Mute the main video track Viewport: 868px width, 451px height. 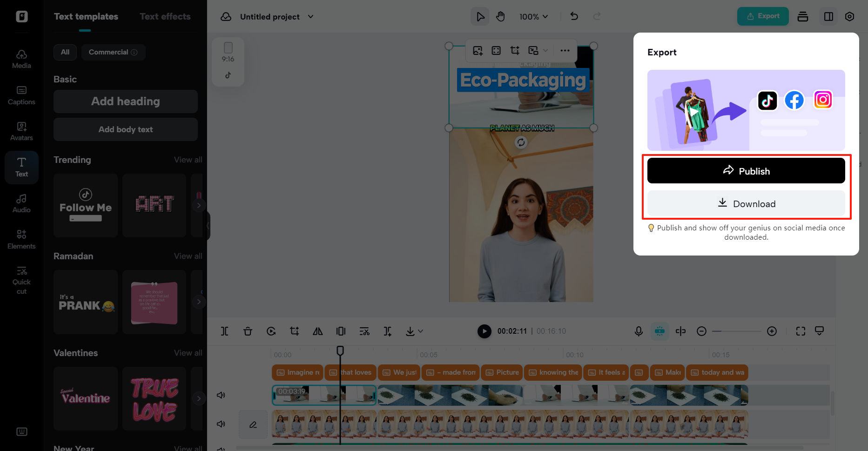[221, 395]
